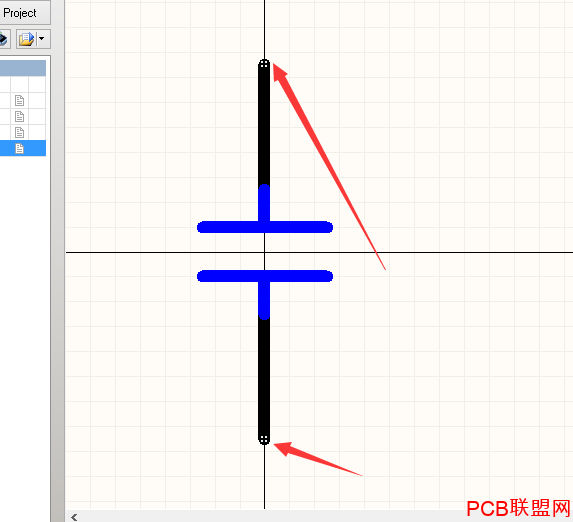Click the left arrow of the horizontal scrollbar

74,517
